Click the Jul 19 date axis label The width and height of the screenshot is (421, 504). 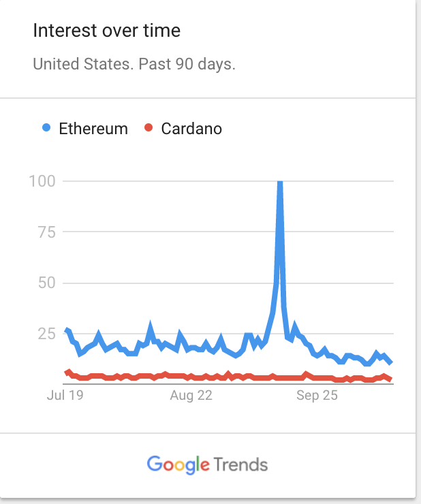64,396
